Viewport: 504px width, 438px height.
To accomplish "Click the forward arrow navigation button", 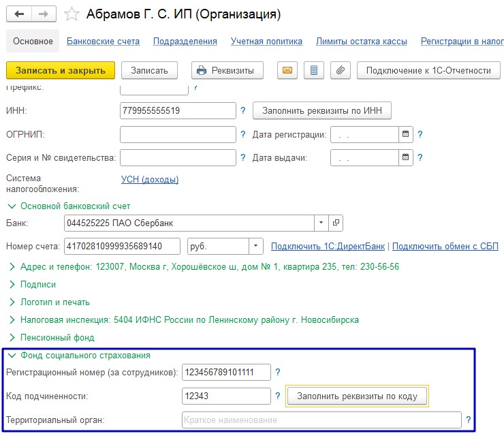I will pos(44,14).
